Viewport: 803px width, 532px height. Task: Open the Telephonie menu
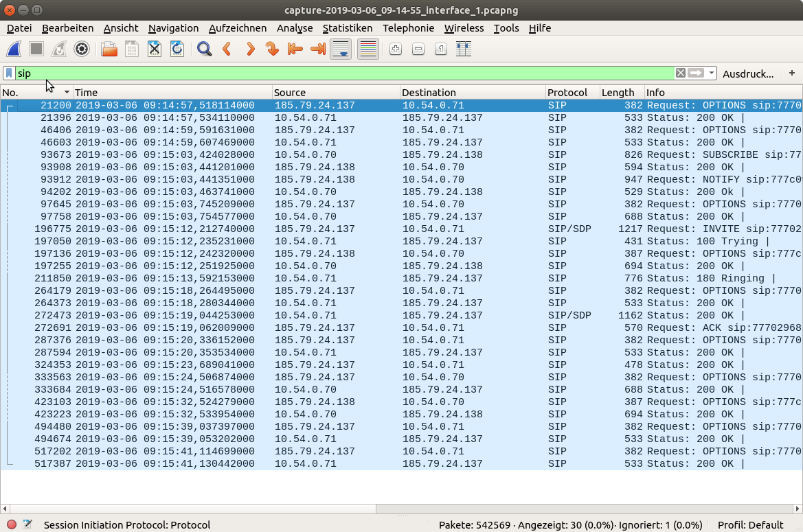(x=408, y=28)
